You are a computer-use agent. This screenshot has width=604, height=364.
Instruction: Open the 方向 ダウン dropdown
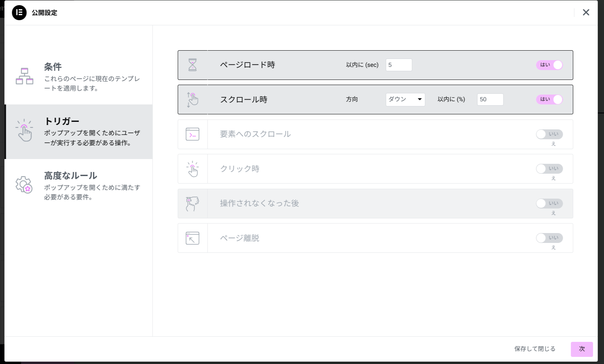pos(405,99)
